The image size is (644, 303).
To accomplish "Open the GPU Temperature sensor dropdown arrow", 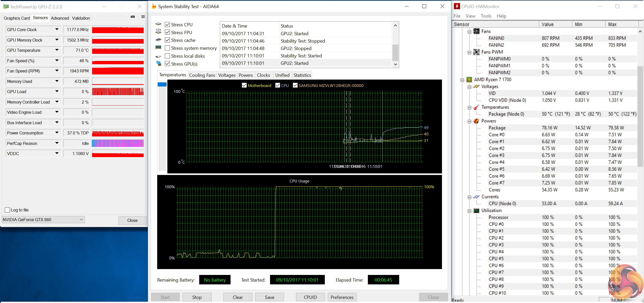I will 57,50.
